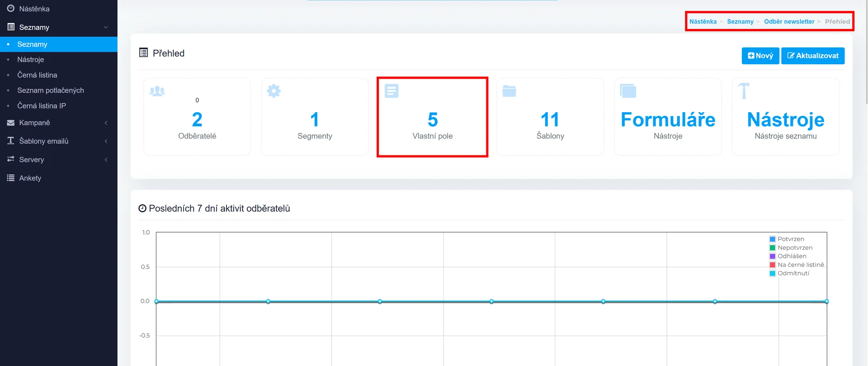The image size is (868, 366).
Task: Click the Kampaně envelope icon in sidebar
Action: tap(11, 123)
